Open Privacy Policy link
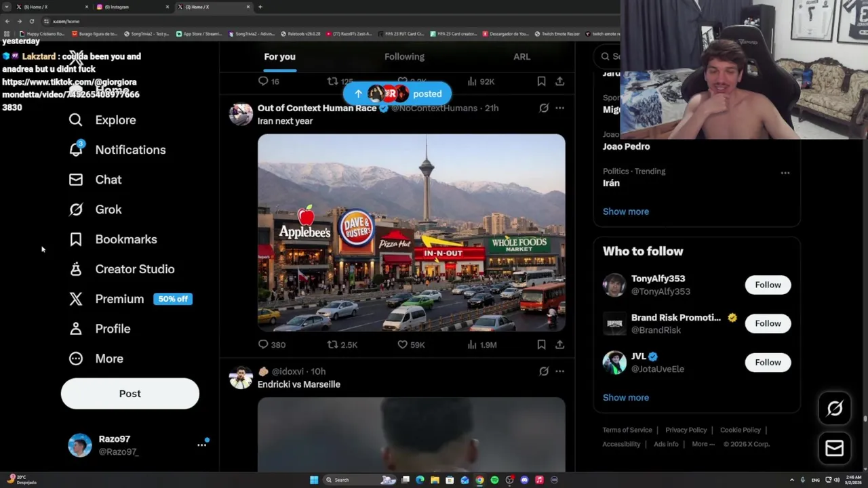 tap(686, 430)
